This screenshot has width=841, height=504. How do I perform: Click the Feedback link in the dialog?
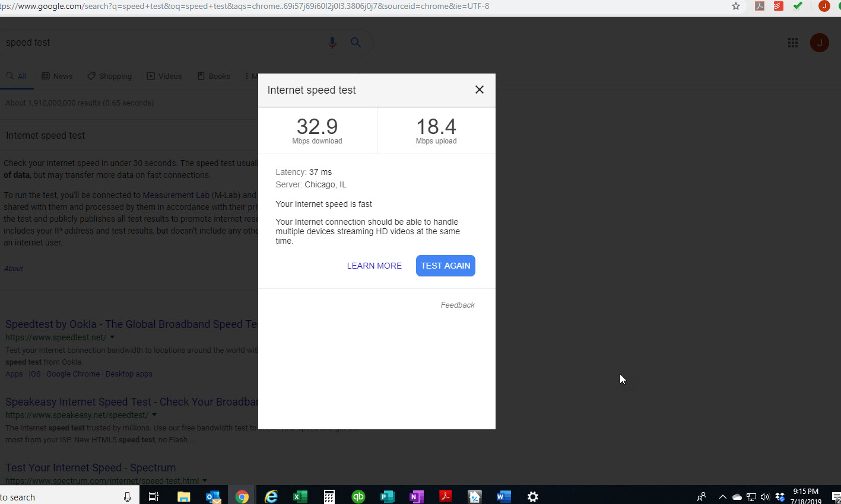tap(457, 305)
